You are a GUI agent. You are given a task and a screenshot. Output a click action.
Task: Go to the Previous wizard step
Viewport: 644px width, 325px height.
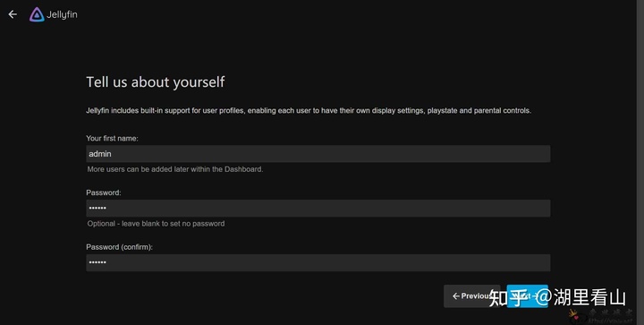[472, 295]
